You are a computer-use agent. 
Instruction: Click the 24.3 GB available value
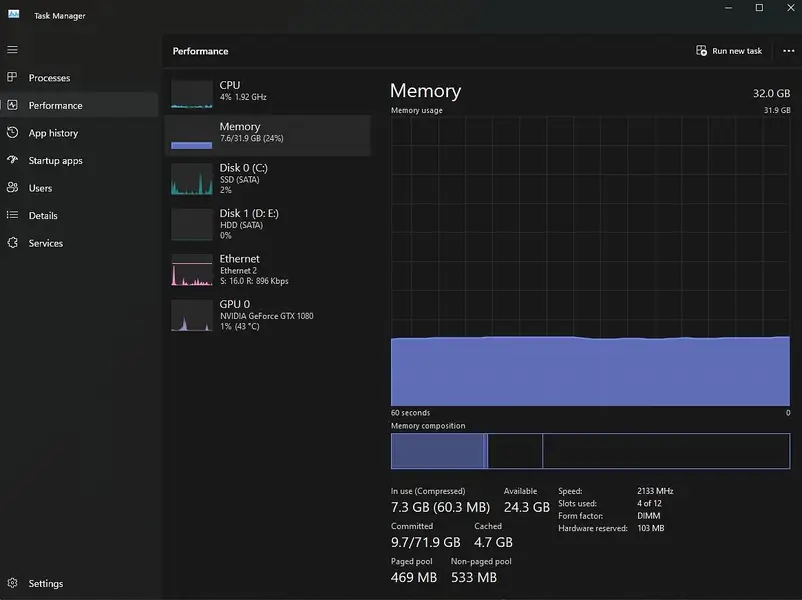pyautogui.click(x=527, y=507)
